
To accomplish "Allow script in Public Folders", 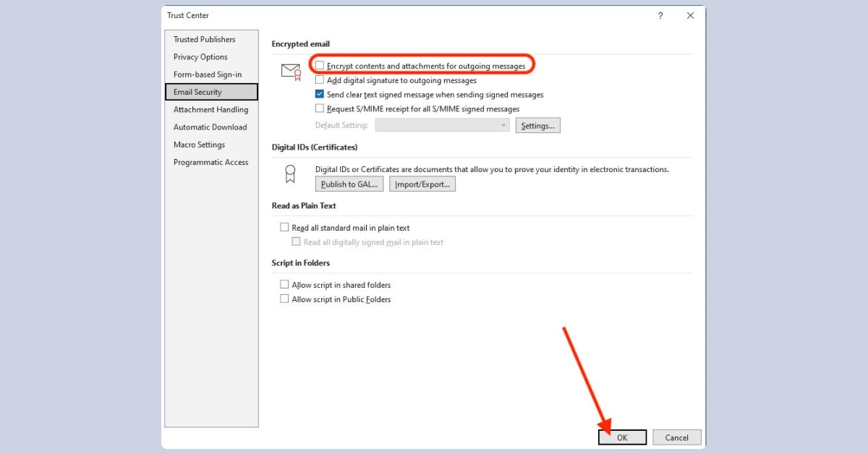I will click(285, 299).
